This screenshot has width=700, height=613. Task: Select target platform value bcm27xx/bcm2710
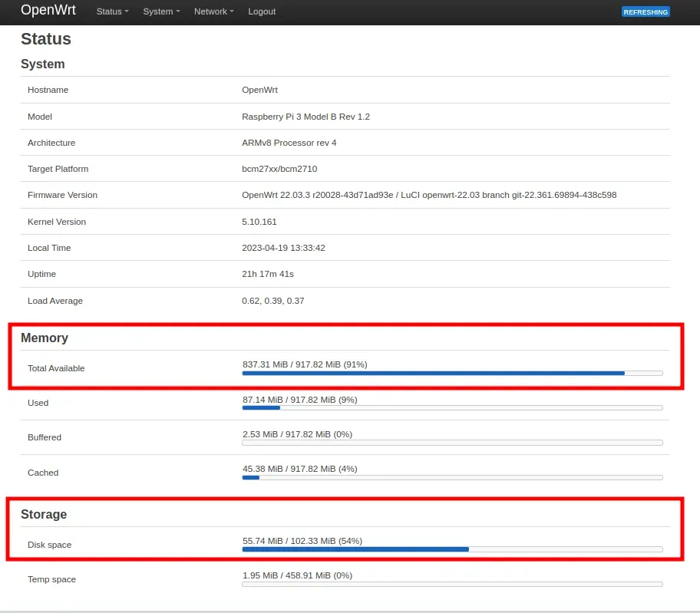[x=279, y=169]
